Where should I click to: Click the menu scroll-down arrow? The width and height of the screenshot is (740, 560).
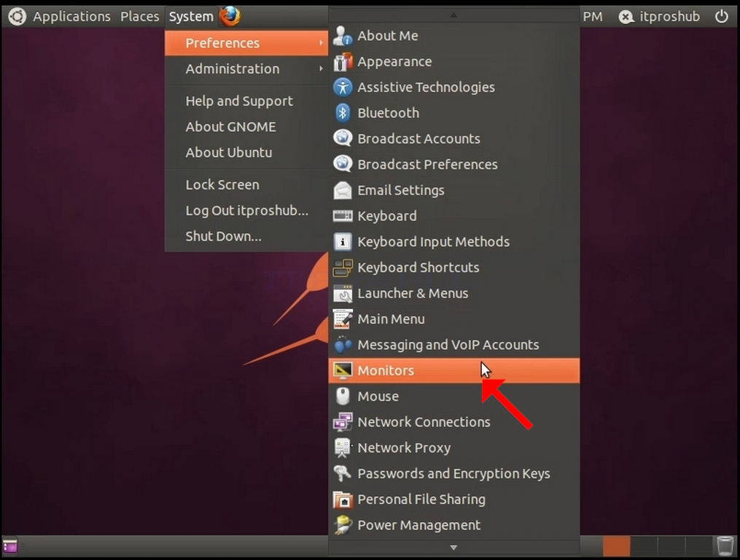click(x=453, y=548)
